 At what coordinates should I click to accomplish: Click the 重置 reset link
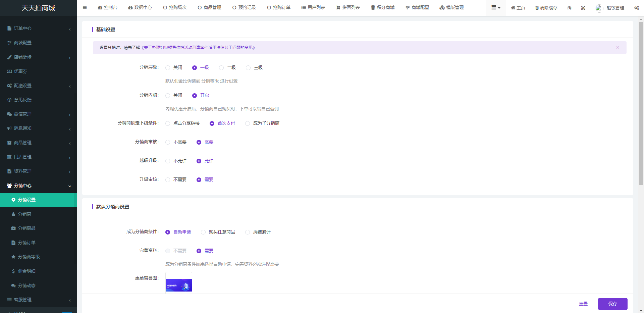583,304
